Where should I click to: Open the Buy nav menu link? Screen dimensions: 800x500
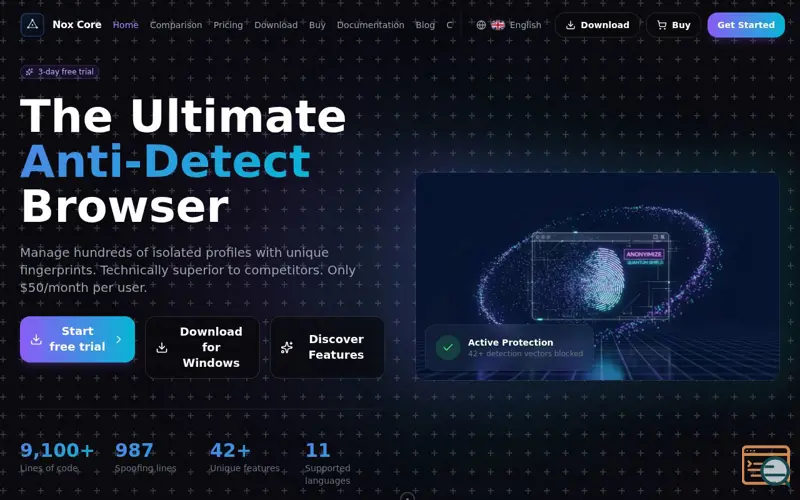[317, 25]
